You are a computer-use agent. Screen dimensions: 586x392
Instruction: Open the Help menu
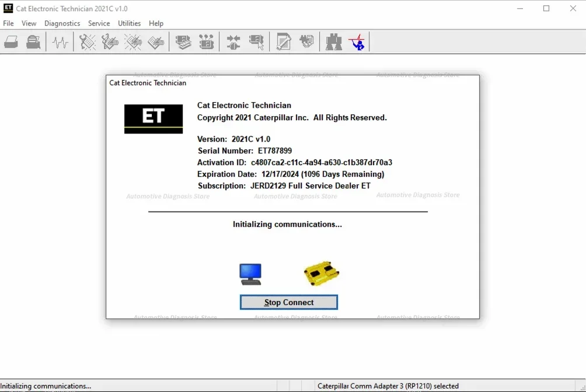coord(156,23)
